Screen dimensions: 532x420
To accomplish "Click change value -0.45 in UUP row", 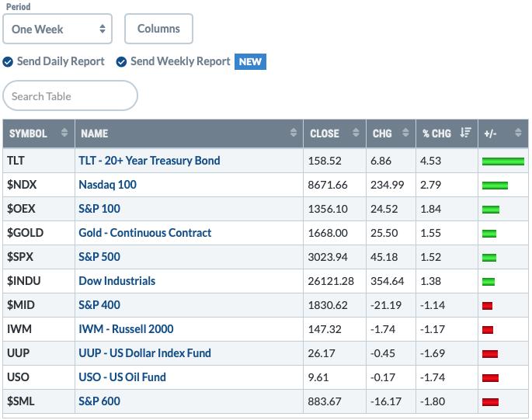I will (383, 353).
